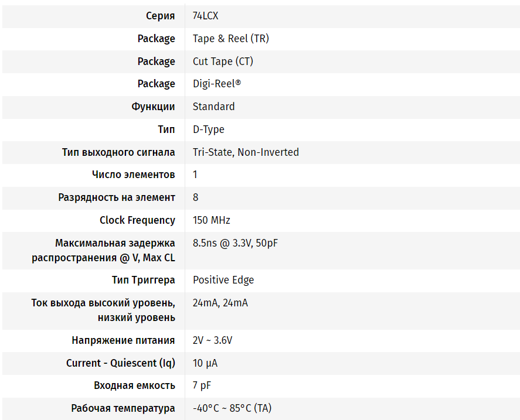This screenshot has width=520, height=420.
Task: Click the Напряжение питания label
Action: coord(123,340)
